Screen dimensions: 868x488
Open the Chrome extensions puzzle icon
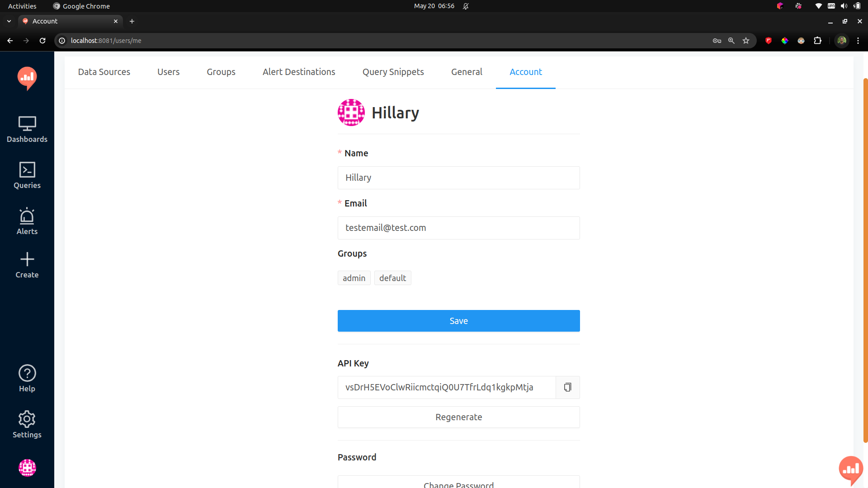(x=817, y=41)
